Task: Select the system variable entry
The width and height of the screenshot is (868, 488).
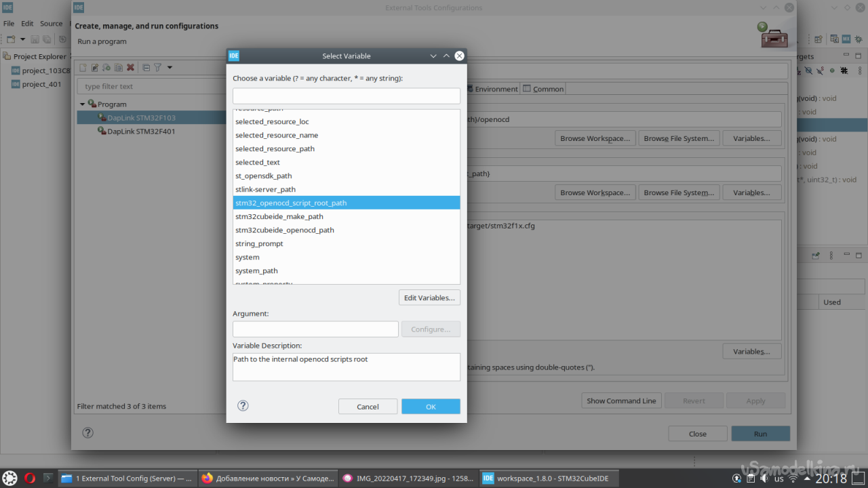Action: click(x=347, y=257)
